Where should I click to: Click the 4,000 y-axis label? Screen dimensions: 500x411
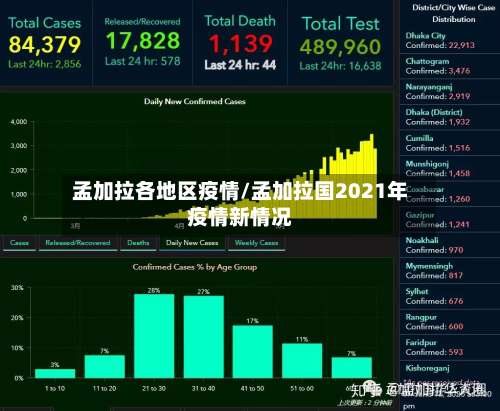19,122
